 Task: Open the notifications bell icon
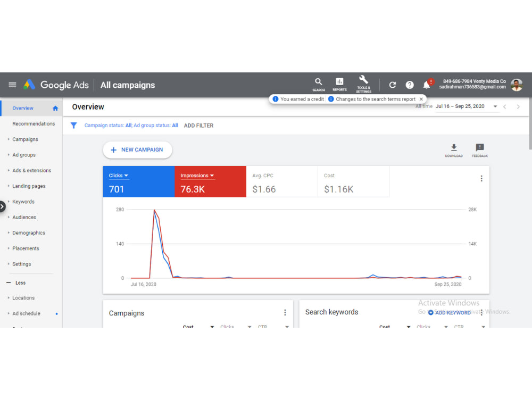click(427, 85)
